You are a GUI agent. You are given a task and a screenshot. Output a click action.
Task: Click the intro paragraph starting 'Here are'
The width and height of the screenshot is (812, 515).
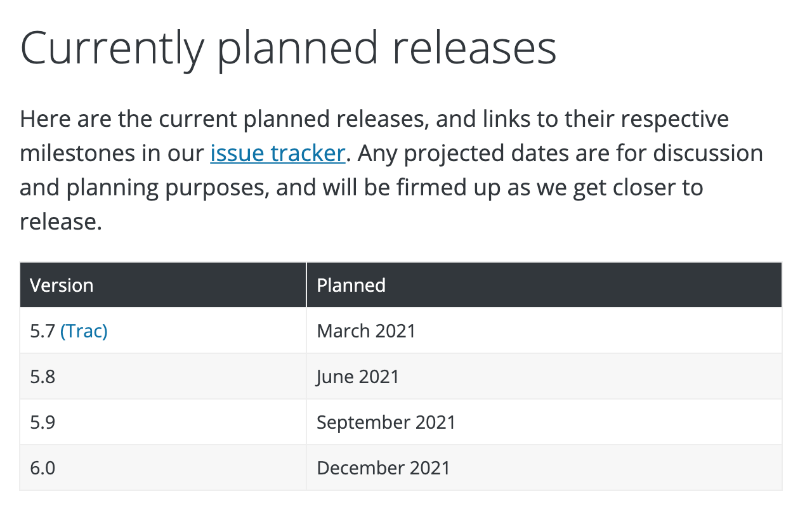coord(391,170)
